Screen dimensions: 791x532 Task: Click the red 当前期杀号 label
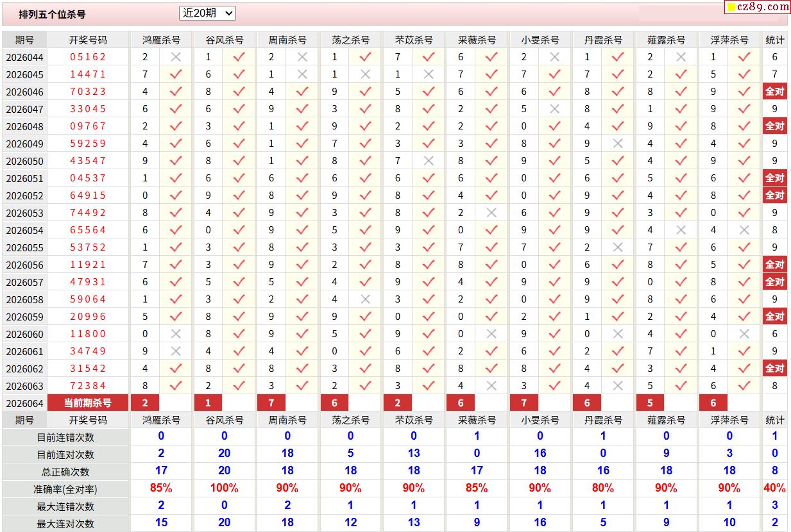(x=88, y=403)
